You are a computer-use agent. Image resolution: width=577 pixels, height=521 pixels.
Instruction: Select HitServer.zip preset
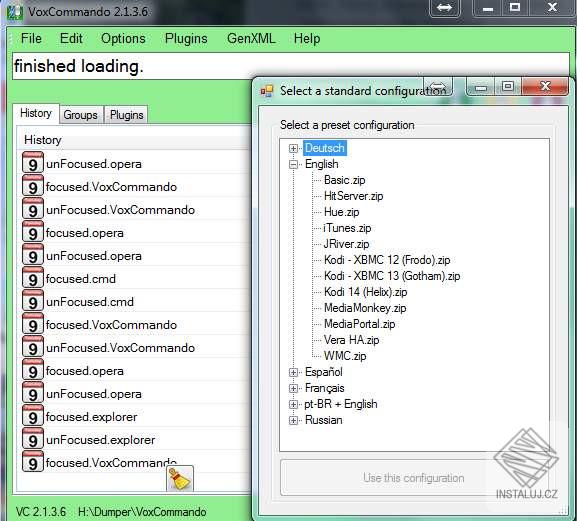point(353,196)
